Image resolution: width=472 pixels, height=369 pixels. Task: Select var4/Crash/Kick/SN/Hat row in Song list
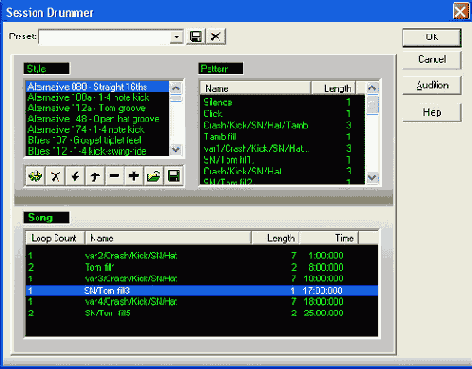202,302
